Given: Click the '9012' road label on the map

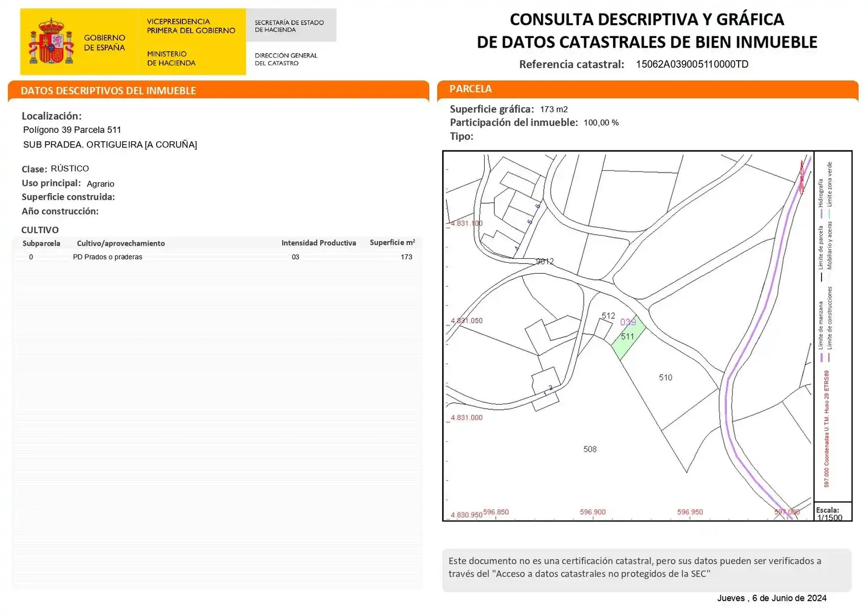Looking at the screenshot, I should [x=545, y=262].
